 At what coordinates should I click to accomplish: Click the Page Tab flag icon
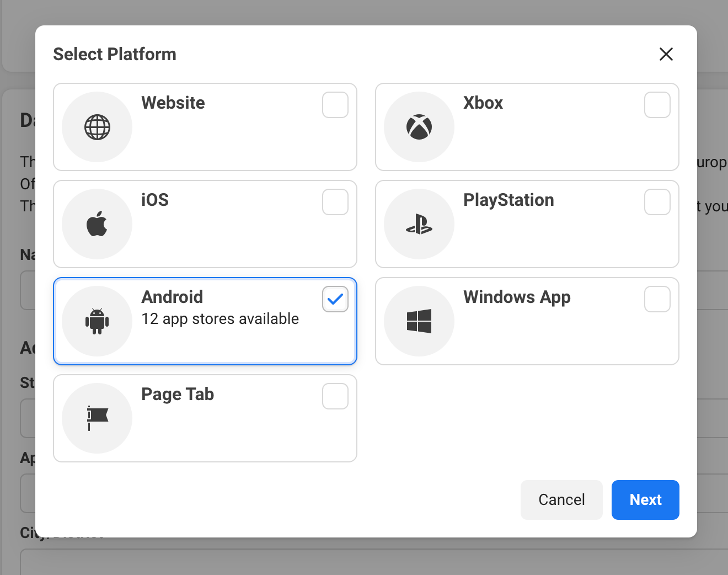[97, 418]
